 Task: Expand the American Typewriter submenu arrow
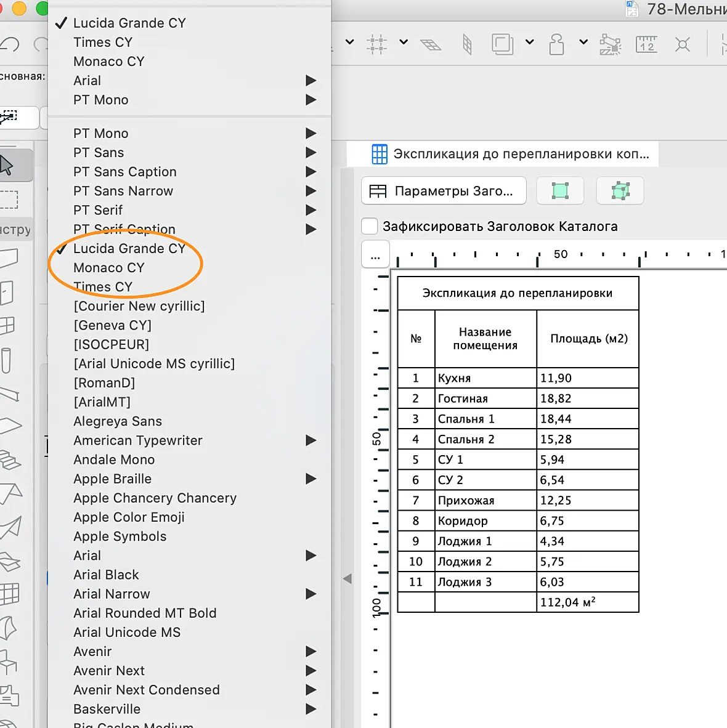point(311,440)
